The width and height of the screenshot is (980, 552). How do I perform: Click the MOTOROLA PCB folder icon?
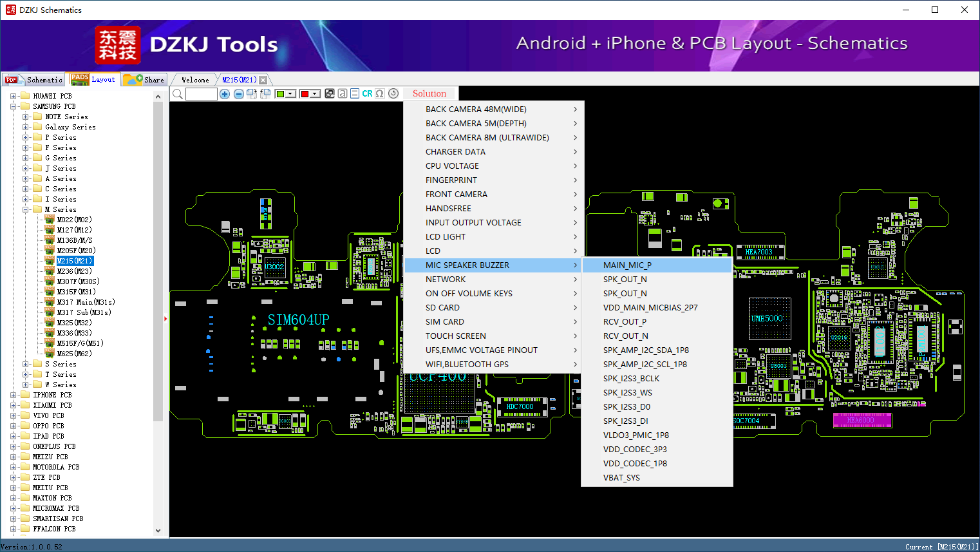coord(25,467)
